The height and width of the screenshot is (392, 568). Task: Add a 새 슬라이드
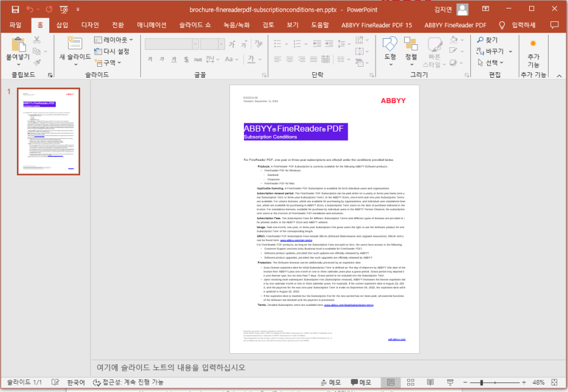tap(75, 50)
